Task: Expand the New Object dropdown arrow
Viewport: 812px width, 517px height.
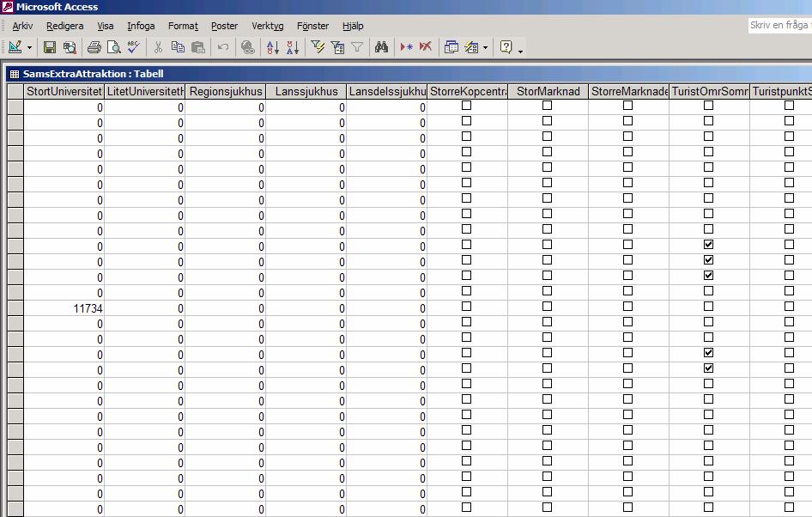Action: point(485,47)
